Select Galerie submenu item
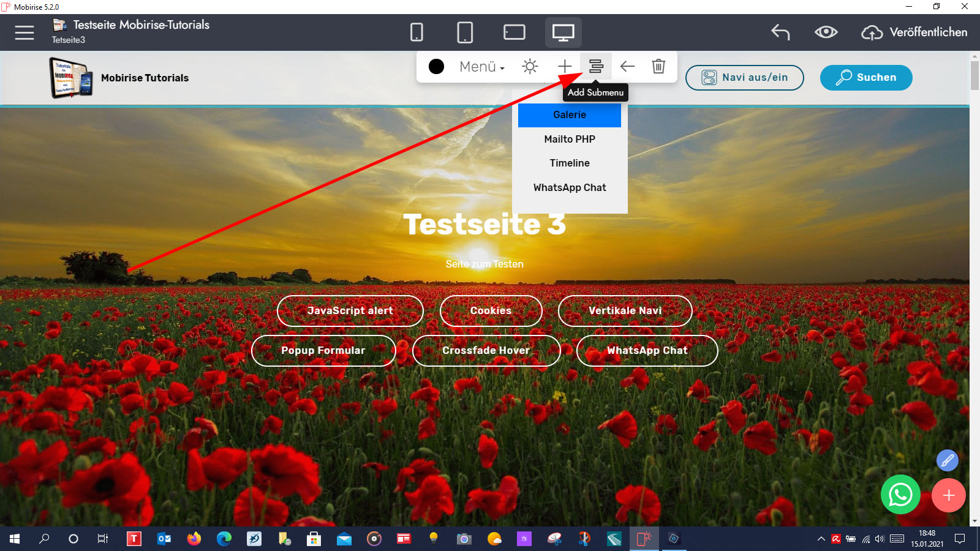 click(x=570, y=115)
